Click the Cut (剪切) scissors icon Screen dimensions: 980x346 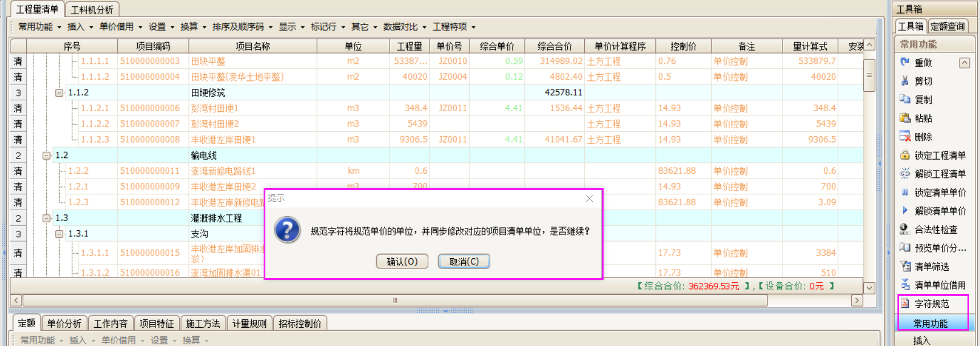(x=905, y=81)
